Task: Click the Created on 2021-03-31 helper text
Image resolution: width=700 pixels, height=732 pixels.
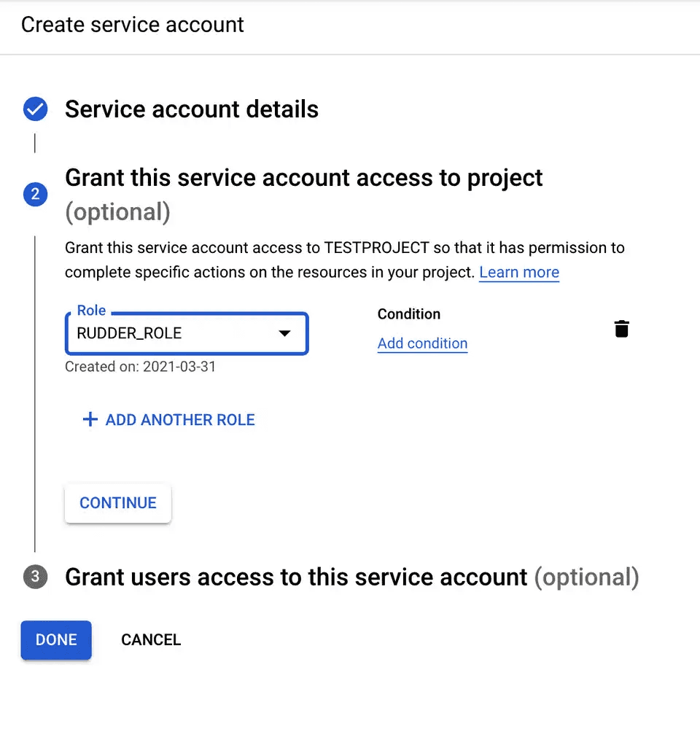Action: 140,366
